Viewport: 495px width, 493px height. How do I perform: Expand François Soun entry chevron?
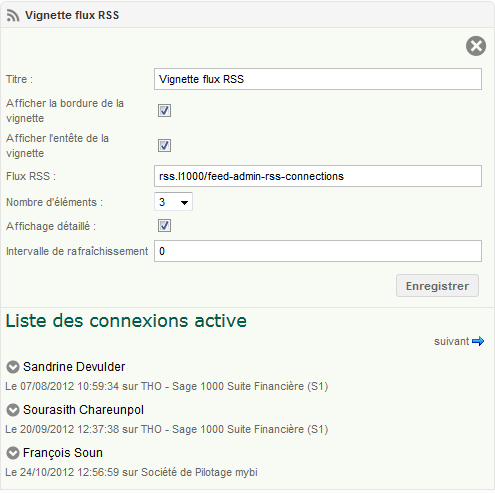pyautogui.click(x=13, y=453)
